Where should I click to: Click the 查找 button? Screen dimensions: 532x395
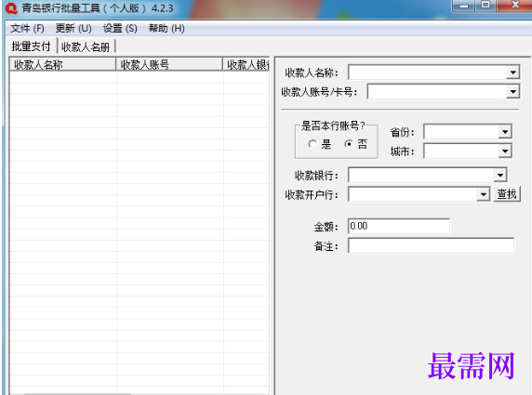pyautogui.click(x=507, y=194)
